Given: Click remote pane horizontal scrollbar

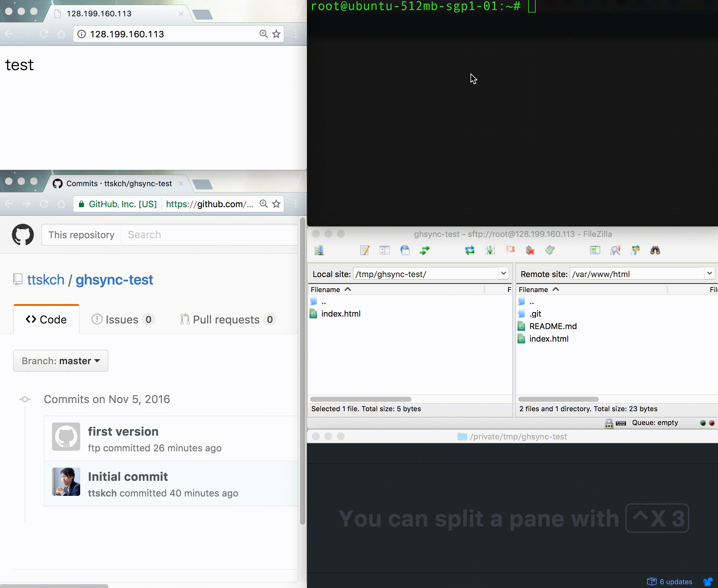Looking at the screenshot, I should coord(558,399).
